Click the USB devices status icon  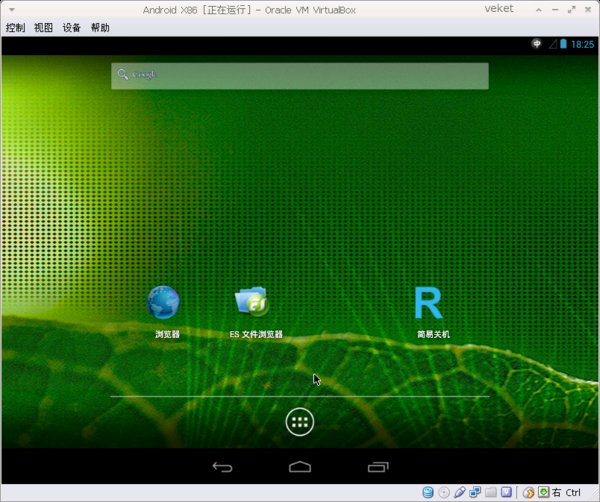[x=460, y=492]
